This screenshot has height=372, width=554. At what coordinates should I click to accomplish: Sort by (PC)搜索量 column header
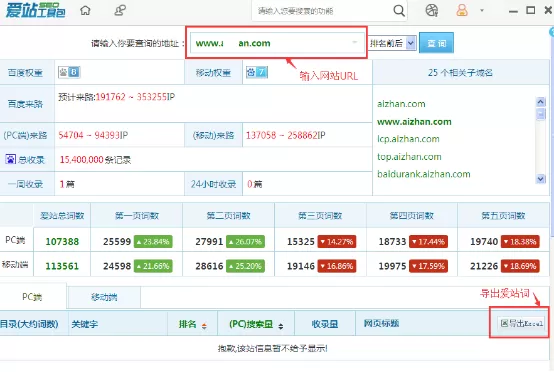(256, 324)
